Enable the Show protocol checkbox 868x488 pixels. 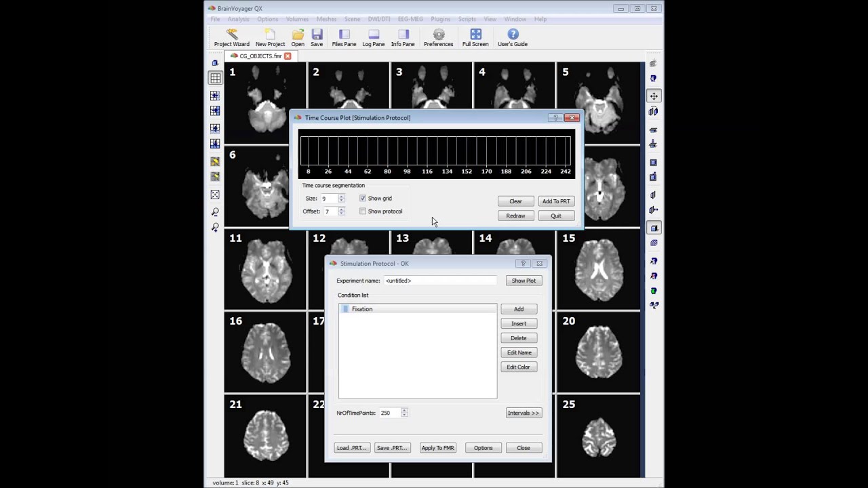pyautogui.click(x=363, y=211)
